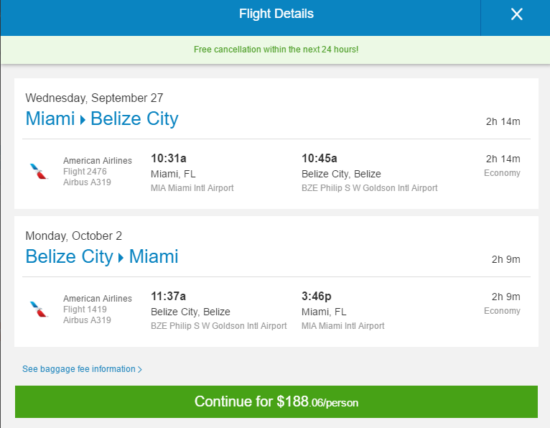Viewport: 550px width, 428px height.
Task: Click the Free cancellation within 24 hours banner
Action: [276, 49]
